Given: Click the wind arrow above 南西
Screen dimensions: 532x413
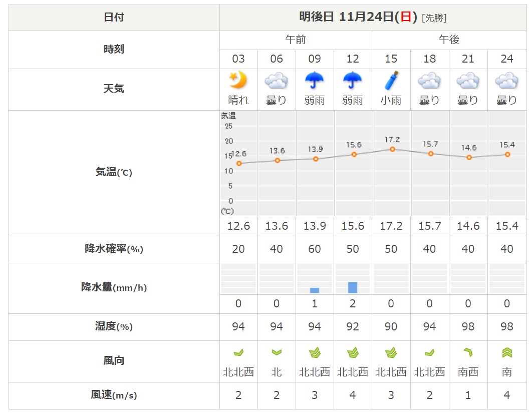Looking at the screenshot, I should 468,353.
